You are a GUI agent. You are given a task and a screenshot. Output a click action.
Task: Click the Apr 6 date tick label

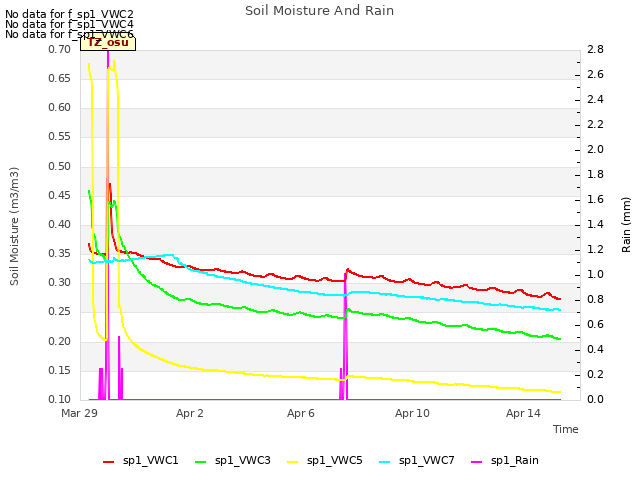click(301, 413)
